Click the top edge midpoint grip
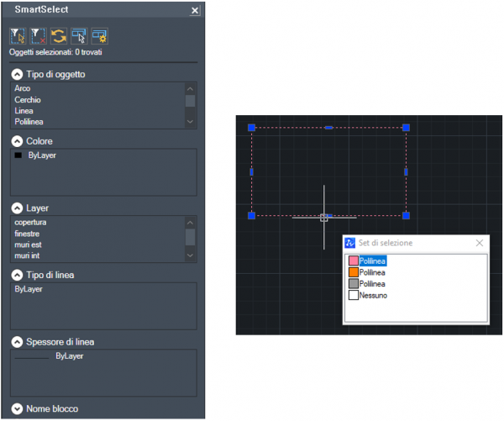504x421 pixels. [x=328, y=128]
